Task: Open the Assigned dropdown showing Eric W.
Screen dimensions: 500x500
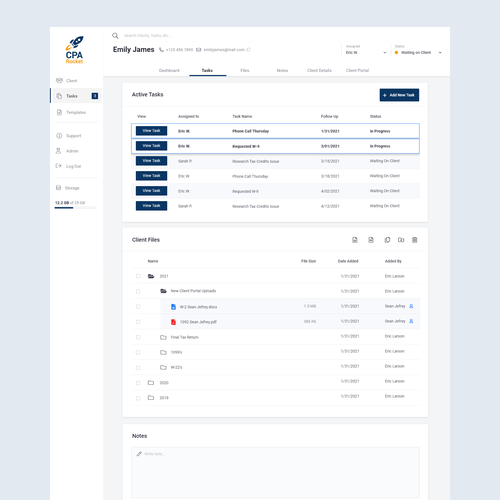Action: point(366,53)
